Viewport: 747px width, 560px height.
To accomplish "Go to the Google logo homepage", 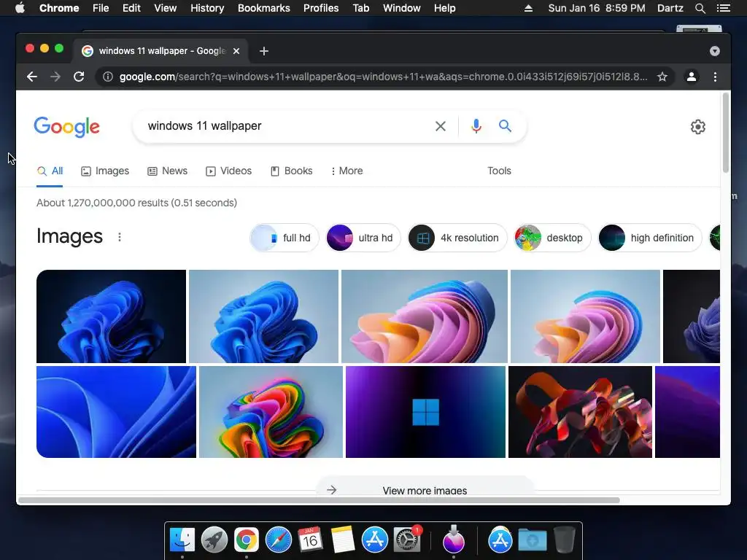I will [x=66, y=127].
